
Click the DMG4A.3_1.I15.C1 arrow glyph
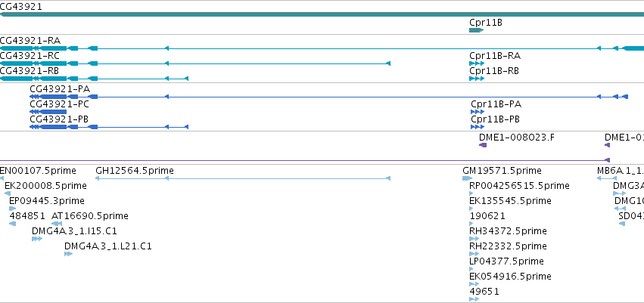click(37, 239)
